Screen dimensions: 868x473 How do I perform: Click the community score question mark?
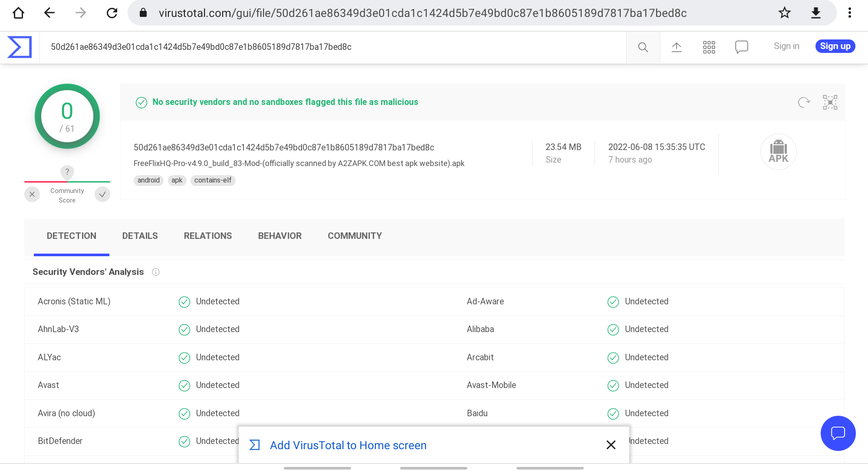tap(67, 172)
